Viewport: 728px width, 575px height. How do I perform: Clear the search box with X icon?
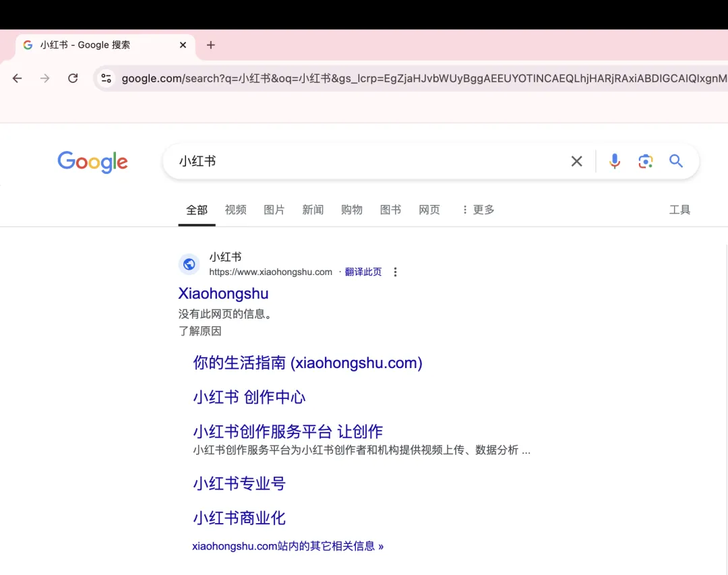pyautogui.click(x=576, y=161)
